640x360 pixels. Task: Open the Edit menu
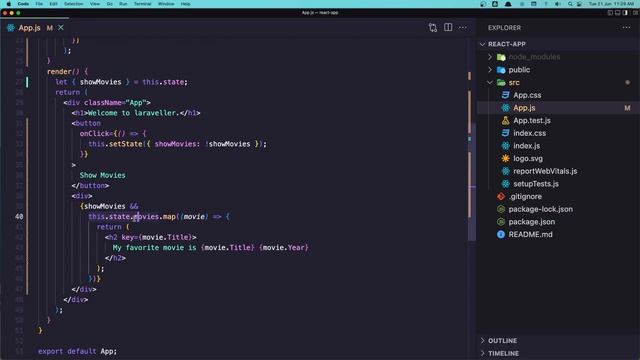(x=53, y=4)
